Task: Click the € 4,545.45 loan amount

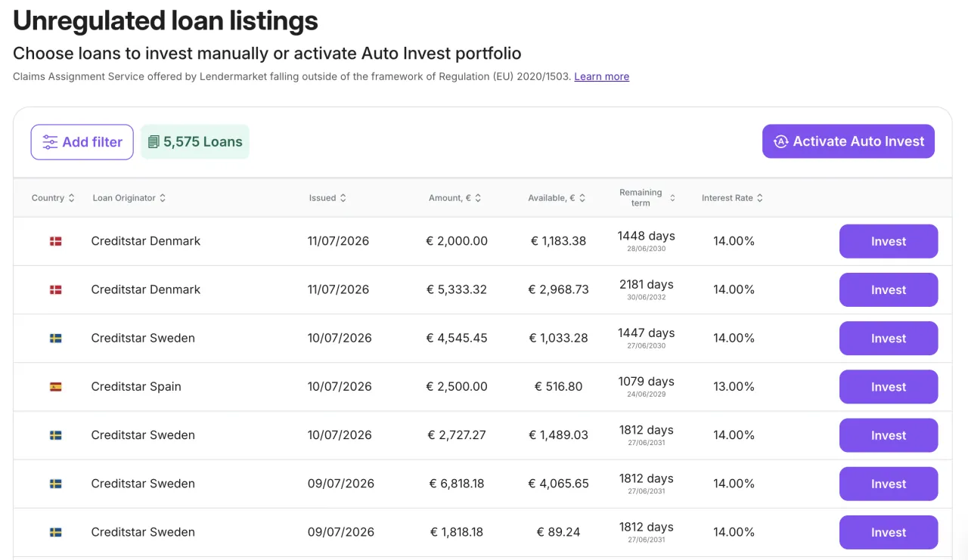Action: tap(457, 338)
